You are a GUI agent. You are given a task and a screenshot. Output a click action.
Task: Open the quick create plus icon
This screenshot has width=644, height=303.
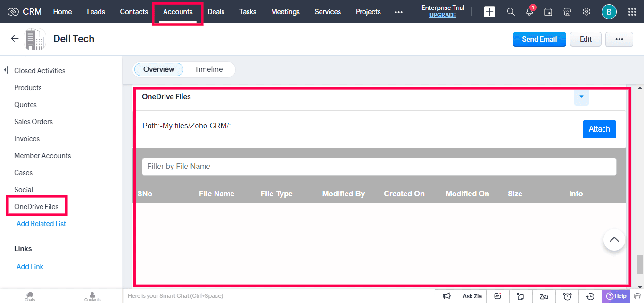(x=489, y=12)
